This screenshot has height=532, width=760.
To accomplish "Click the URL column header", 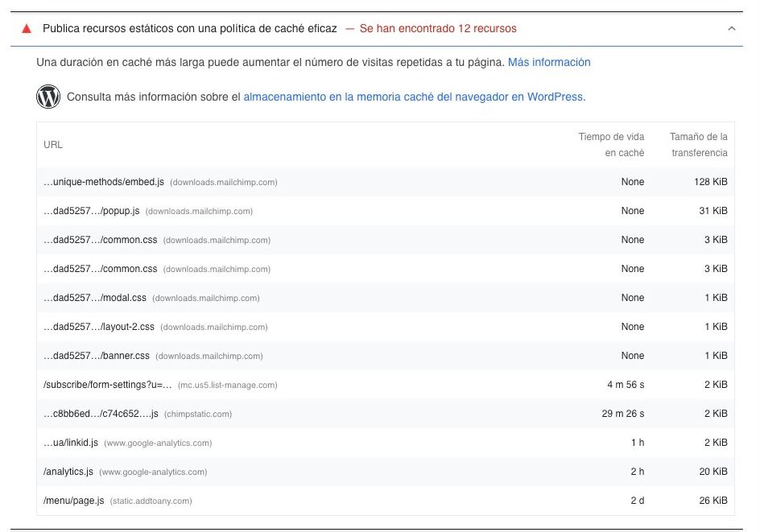I will (x=53, y=145).
